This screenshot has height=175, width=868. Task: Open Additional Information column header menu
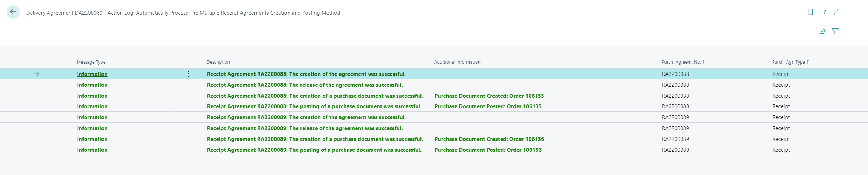tap(457, 62)
